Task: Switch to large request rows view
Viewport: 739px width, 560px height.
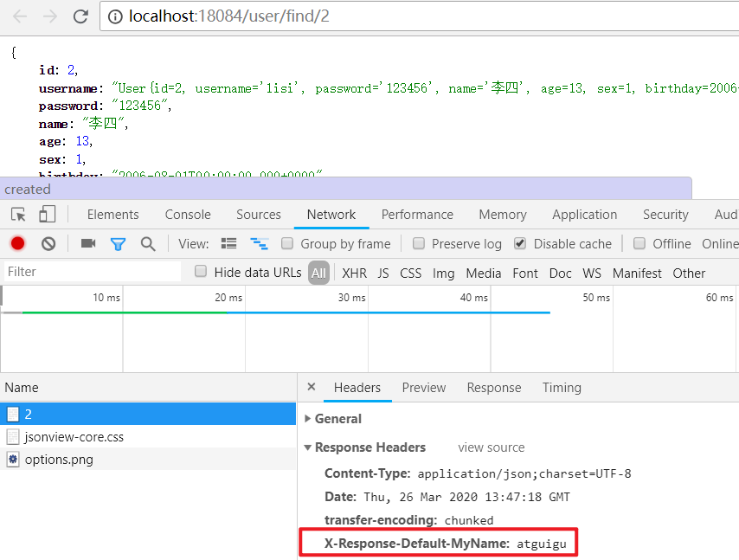Action: coord(229,244)
